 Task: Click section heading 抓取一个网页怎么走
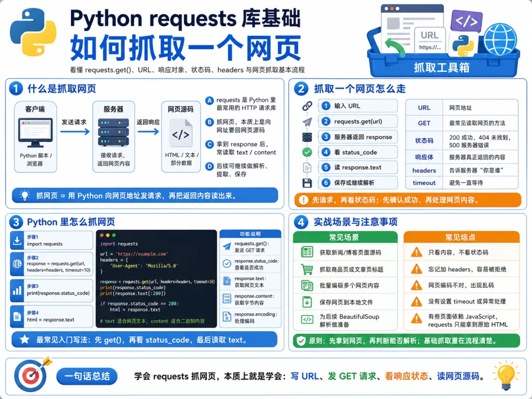click(x=360, y=89)
